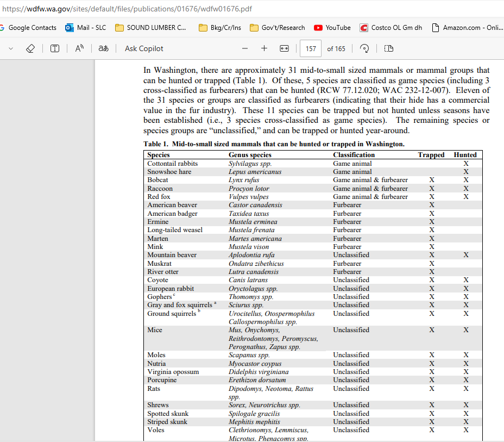Viewport: 504px width, 442px height.
Task: Open the Gov't/Research bookmarks folder
Action: tap(278, 28)
